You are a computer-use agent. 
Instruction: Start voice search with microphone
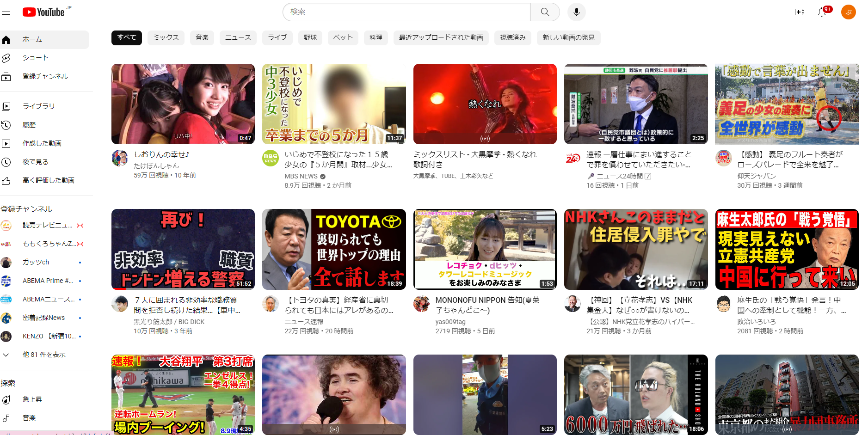tap(577, 12)
